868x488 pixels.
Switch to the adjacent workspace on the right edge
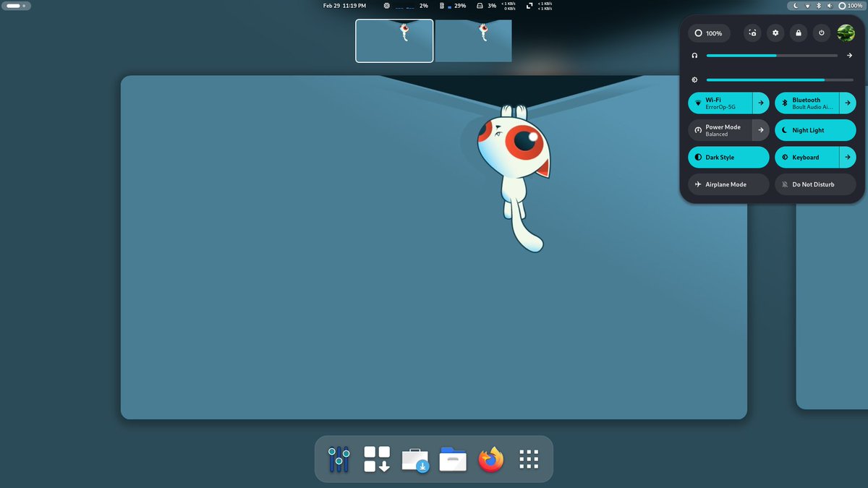pos(832,307)
